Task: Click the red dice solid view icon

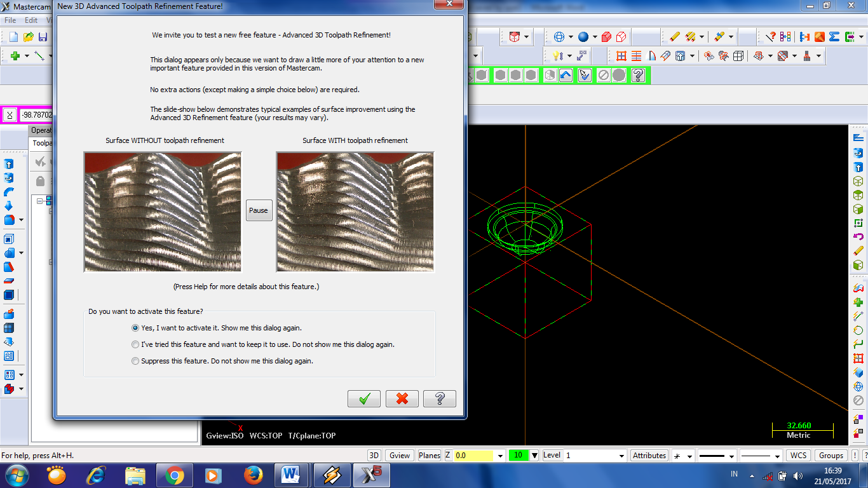Action: [515, 37]
